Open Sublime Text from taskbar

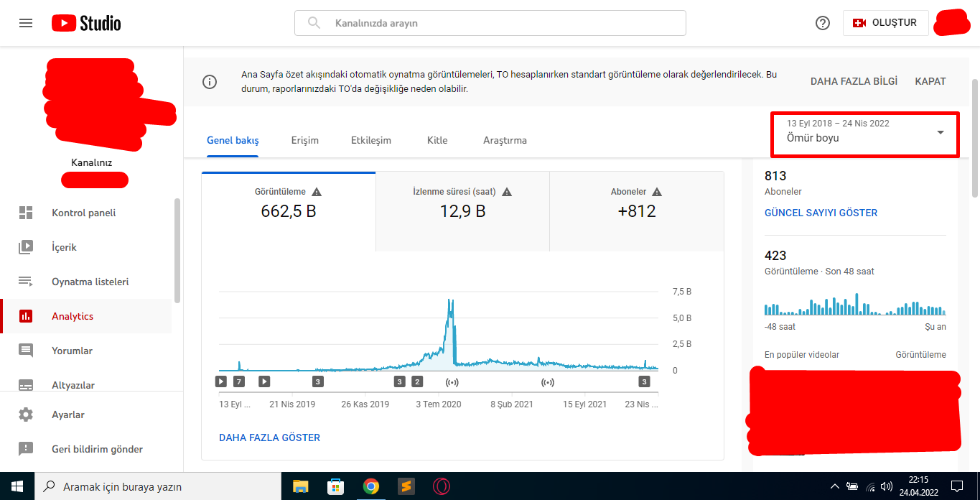(x=406, y=486)
